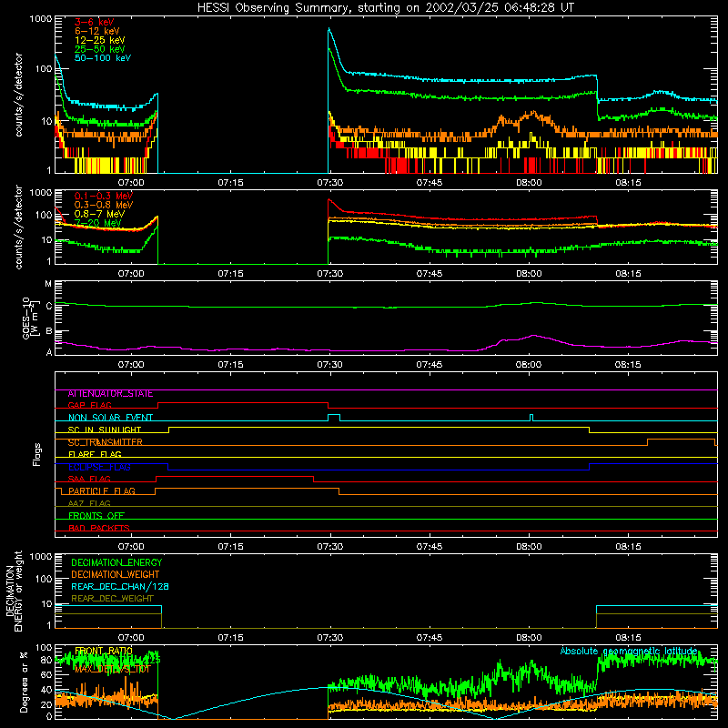Click the Absolute geomagnetic latitude label
This screenshot has width=728, height=728.
[629, 651]
